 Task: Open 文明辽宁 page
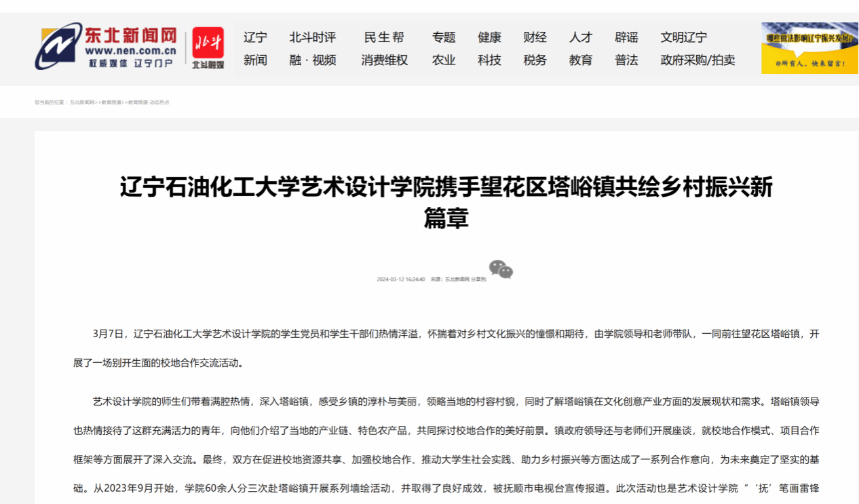pyautogui.click(x=683, y=37)
